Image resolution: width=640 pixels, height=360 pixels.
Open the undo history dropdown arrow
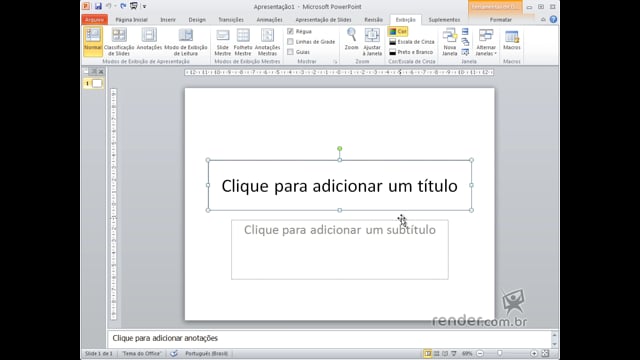click(x=115, y=7)
